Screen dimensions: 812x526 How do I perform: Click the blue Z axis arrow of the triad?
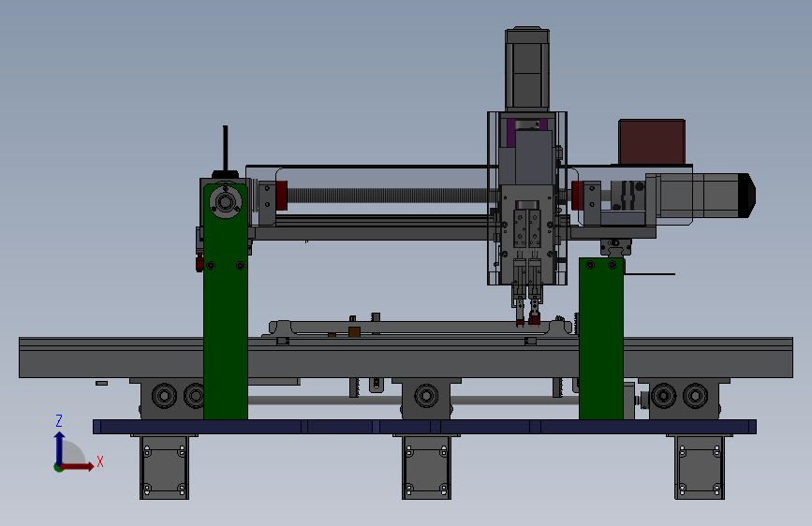60,447
